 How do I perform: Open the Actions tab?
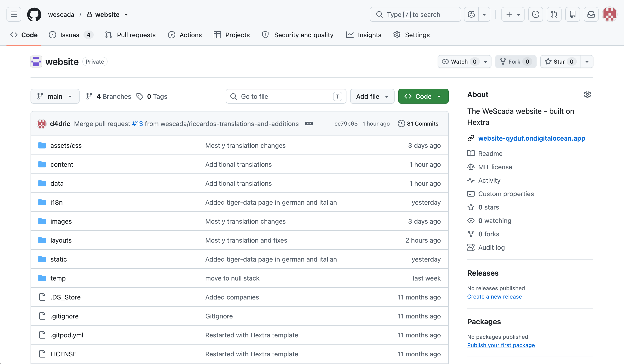pyautogui.click(x=185, y=35)
